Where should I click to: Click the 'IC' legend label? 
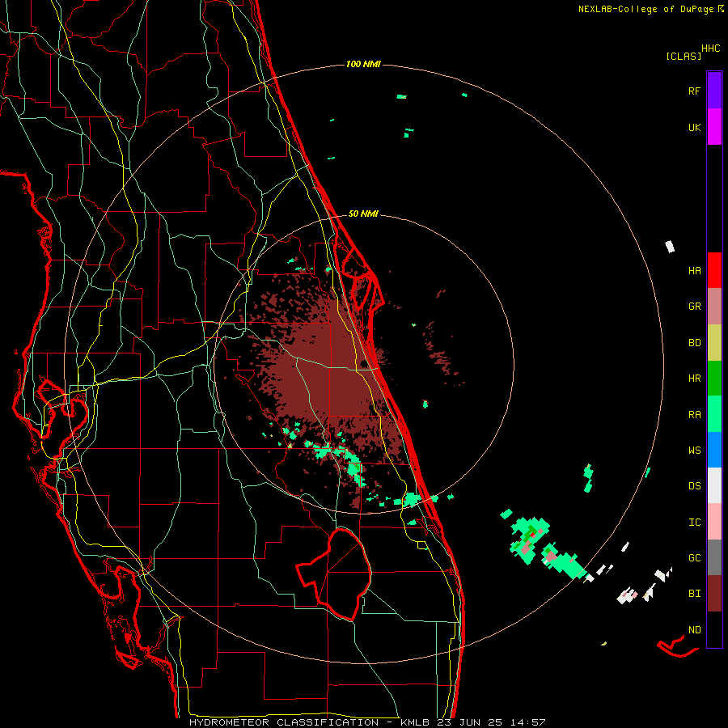point(694,523)
